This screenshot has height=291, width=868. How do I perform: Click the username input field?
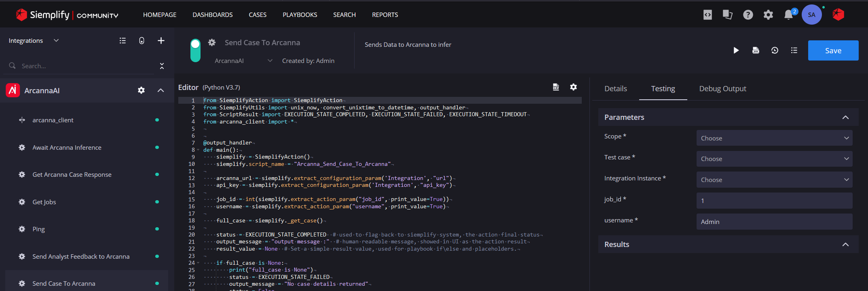(774, 222)
